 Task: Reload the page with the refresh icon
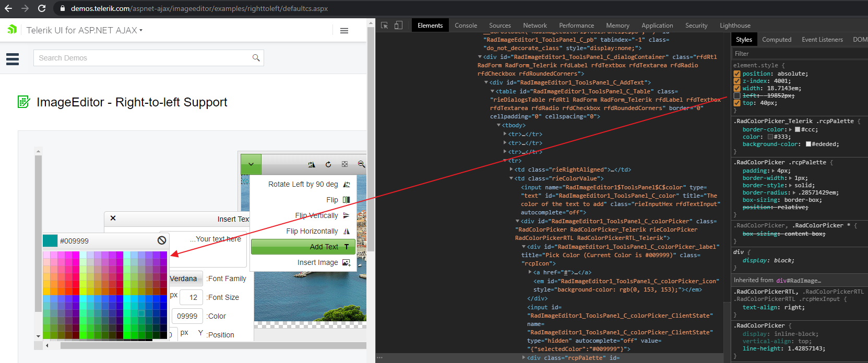(x=42, y=8)
